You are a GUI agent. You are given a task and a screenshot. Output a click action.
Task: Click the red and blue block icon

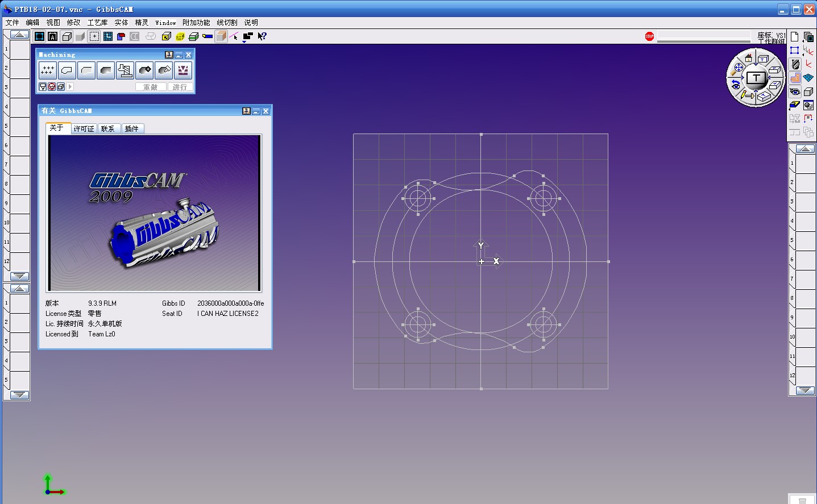pyautogui.click(x=121, y=36)
